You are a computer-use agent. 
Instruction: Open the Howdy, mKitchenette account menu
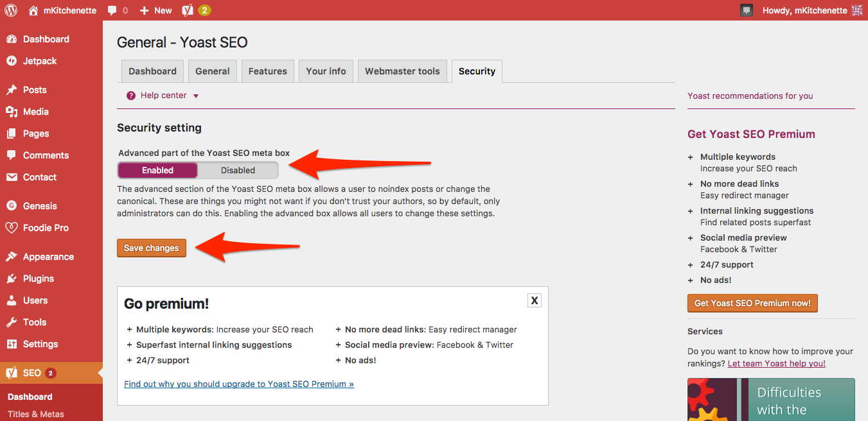[804, 10]
